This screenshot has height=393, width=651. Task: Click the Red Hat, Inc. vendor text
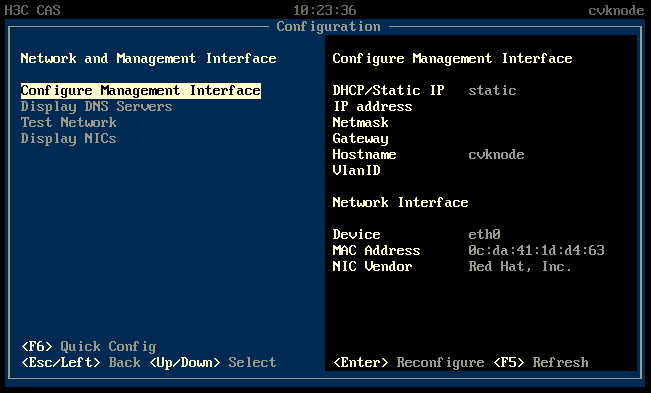click(520, 266)
